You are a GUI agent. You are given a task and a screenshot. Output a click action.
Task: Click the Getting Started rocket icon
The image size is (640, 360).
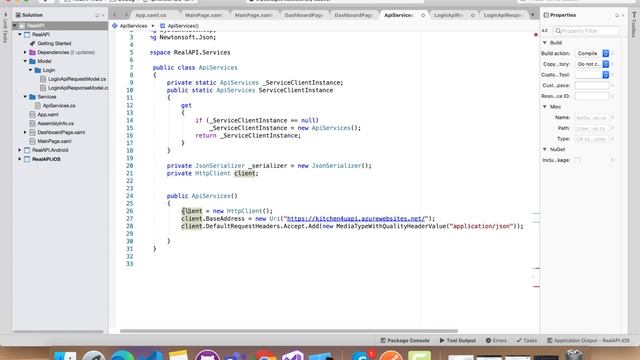tap(32, 43)
